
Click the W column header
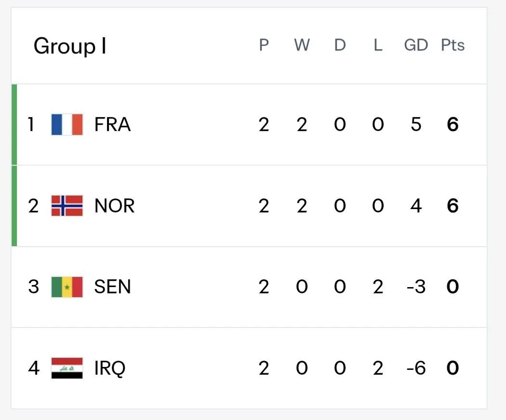click(x=302, y=45)
